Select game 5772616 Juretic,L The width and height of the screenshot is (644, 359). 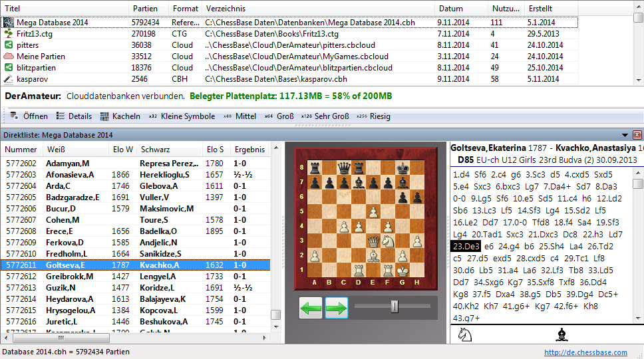[x=136, y=322]
